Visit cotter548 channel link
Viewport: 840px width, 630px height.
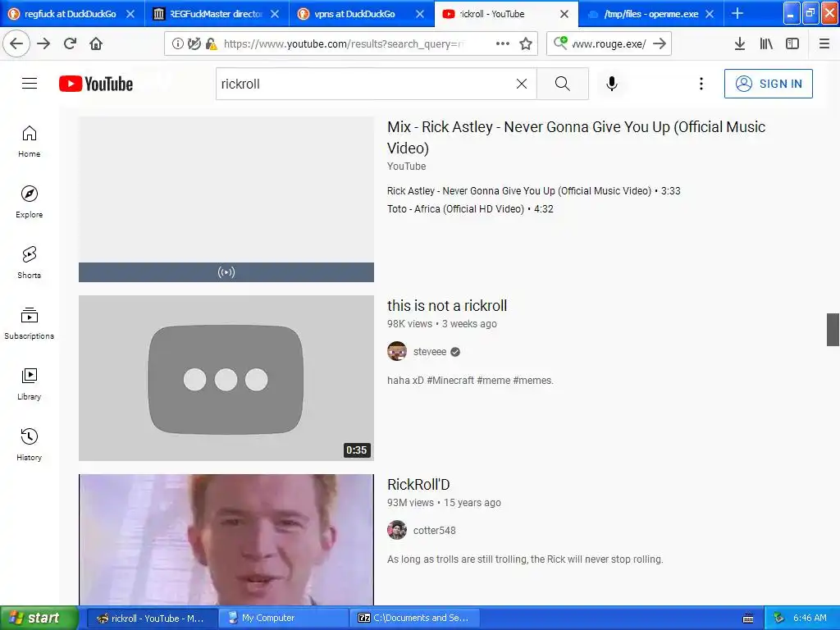[435, 531]
